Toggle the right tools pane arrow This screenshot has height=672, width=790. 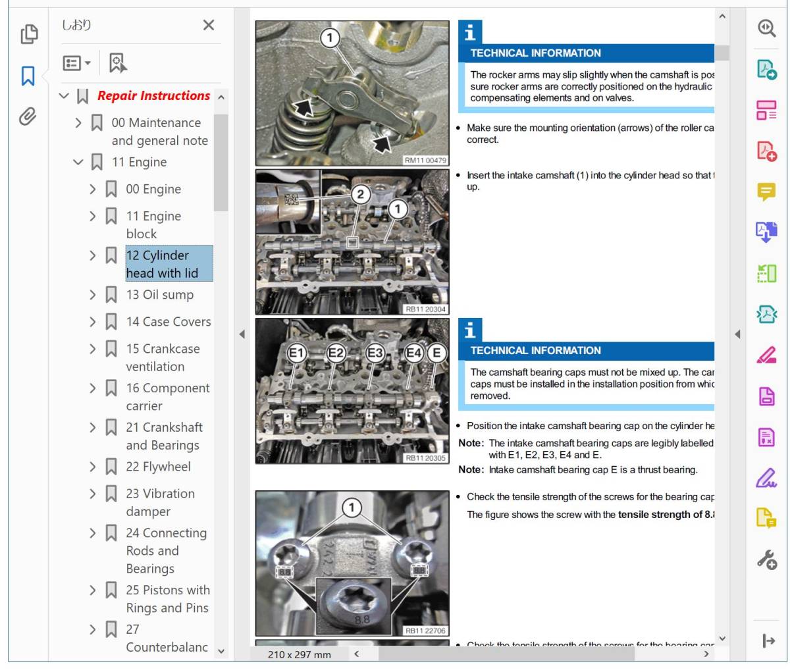click(737, 334)
